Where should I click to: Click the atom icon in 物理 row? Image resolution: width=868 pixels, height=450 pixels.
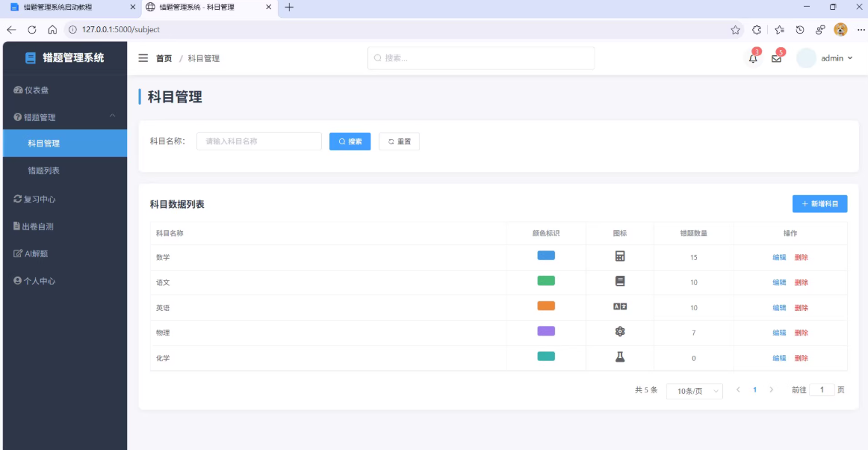click(619, 331)
